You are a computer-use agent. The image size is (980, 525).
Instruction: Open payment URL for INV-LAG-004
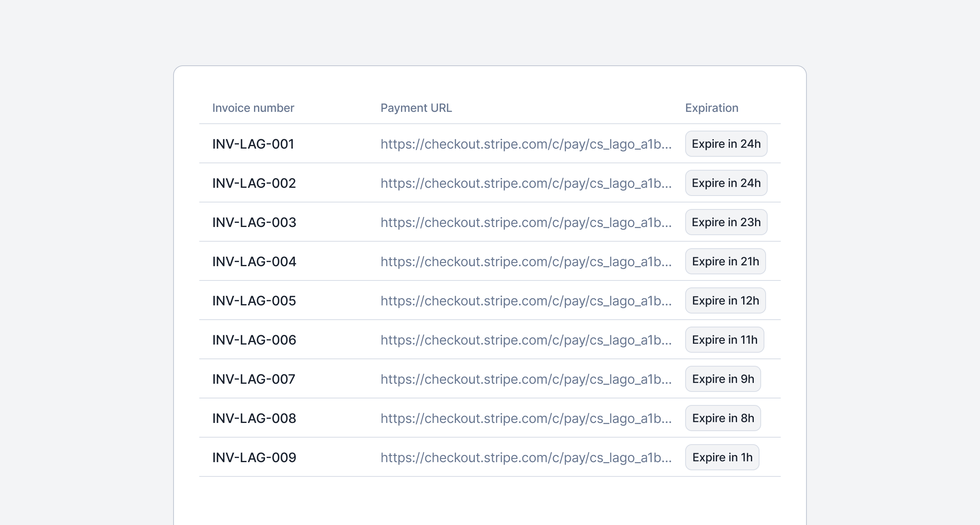pos(526,262)
